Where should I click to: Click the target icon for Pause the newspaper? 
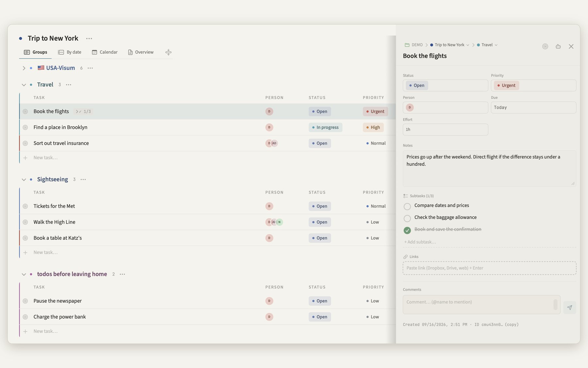(25, 301)
